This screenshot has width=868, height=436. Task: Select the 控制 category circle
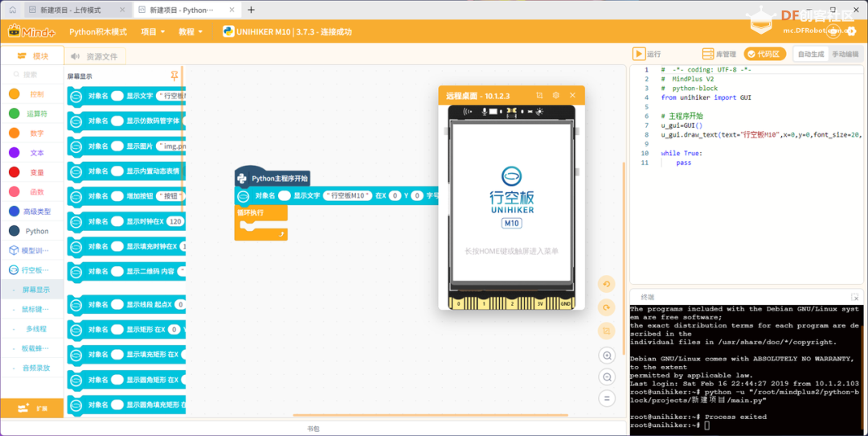click(x=14, y=94)
